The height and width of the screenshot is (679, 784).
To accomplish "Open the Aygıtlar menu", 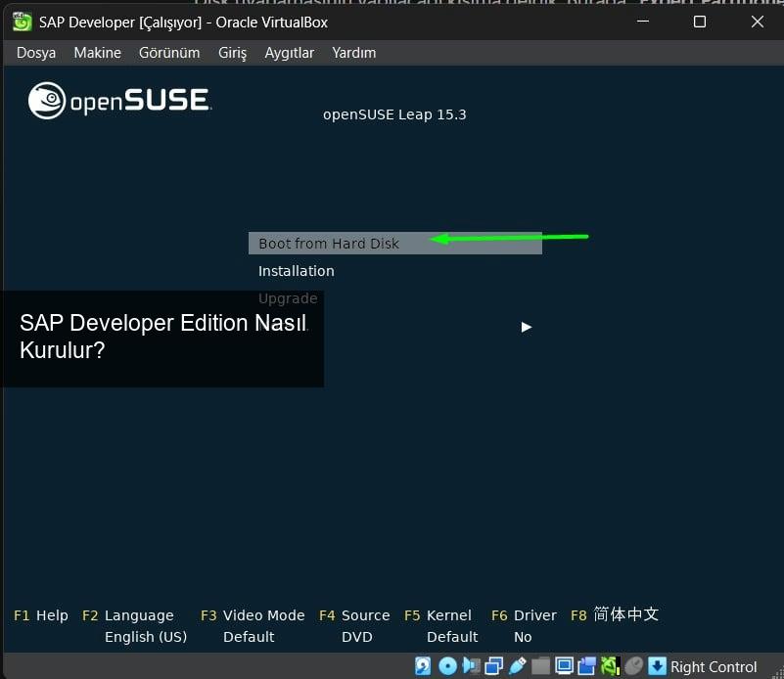I will [x=289, y=53].
